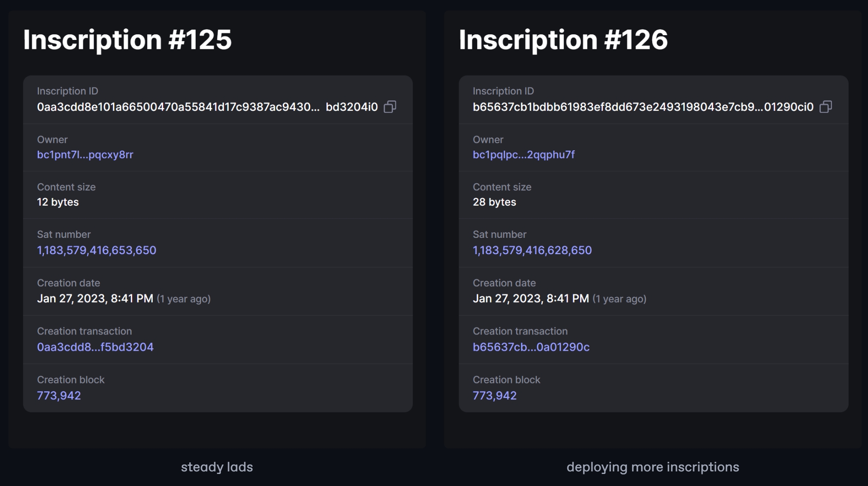Click the 28 bytes content size value
868x486 pixels.
coord(494,202)
